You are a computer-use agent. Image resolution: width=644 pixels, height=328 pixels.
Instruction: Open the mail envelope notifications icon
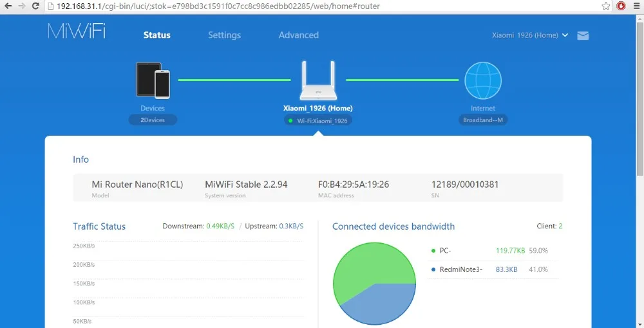[x=583, y=35]
